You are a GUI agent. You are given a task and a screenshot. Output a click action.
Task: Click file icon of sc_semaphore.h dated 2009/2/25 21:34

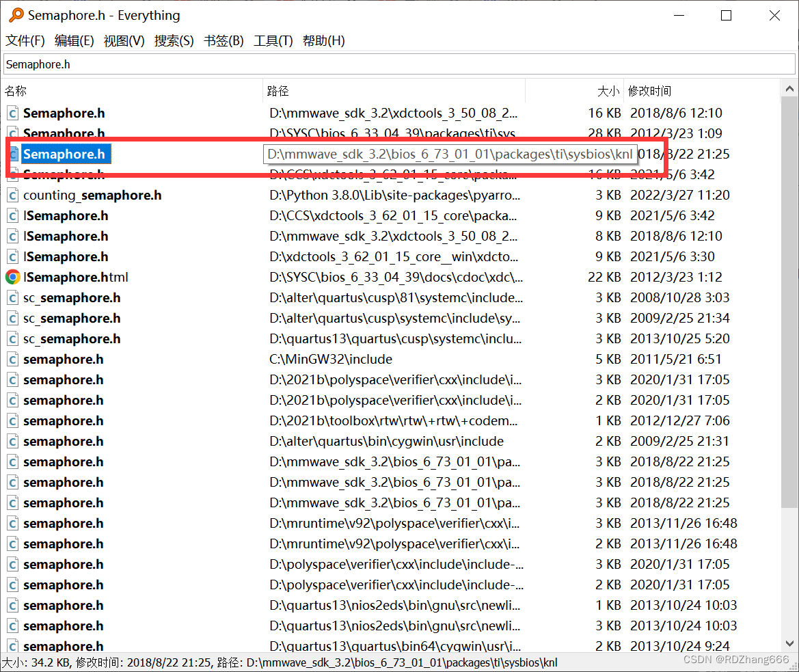[x=13, y=319]
